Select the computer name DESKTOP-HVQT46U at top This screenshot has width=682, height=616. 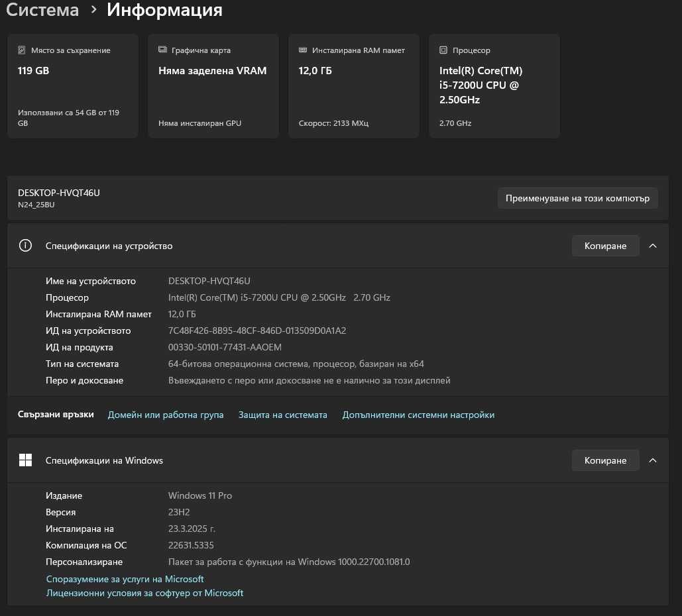tap(59, 193)
